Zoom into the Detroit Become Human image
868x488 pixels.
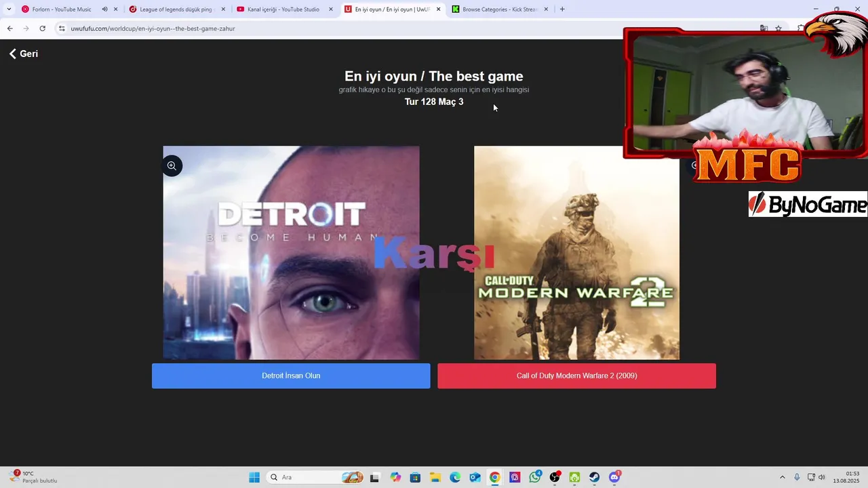(x=172, y=165)
